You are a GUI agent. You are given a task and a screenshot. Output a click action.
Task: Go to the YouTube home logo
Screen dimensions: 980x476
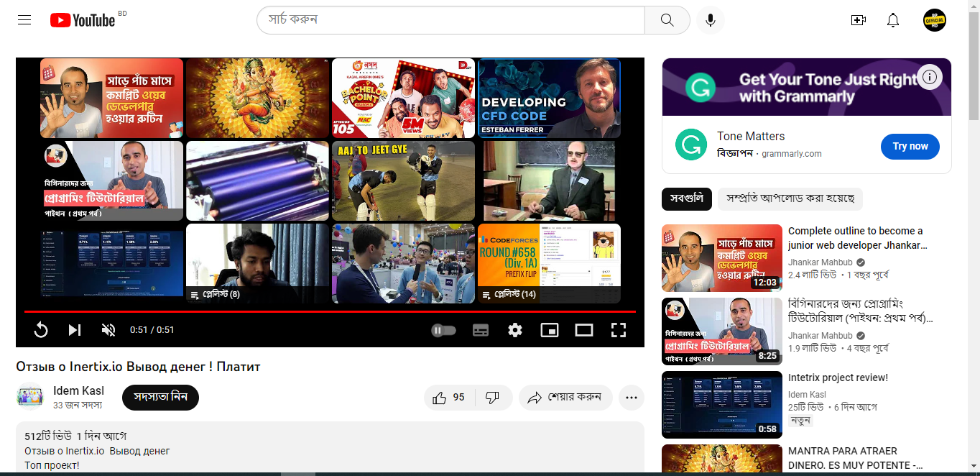coord(83,20)
